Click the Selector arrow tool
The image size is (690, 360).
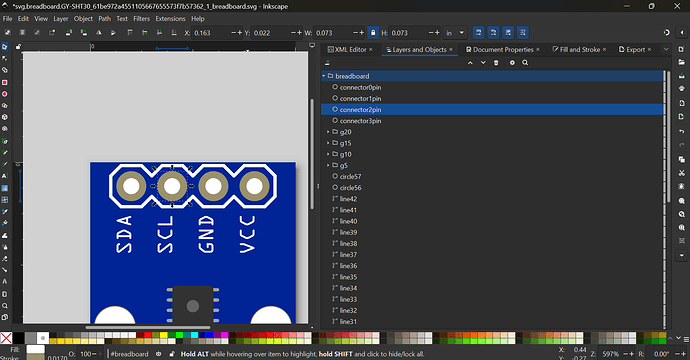5,47
